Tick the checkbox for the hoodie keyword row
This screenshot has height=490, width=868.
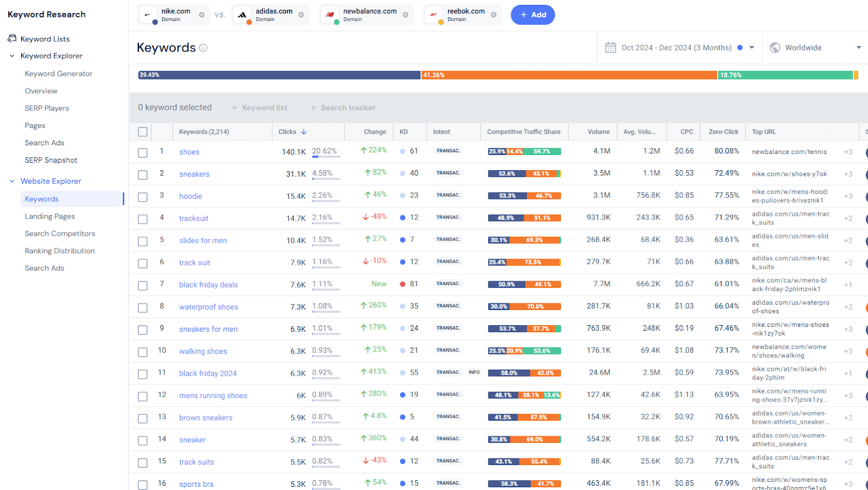(142, 197)
